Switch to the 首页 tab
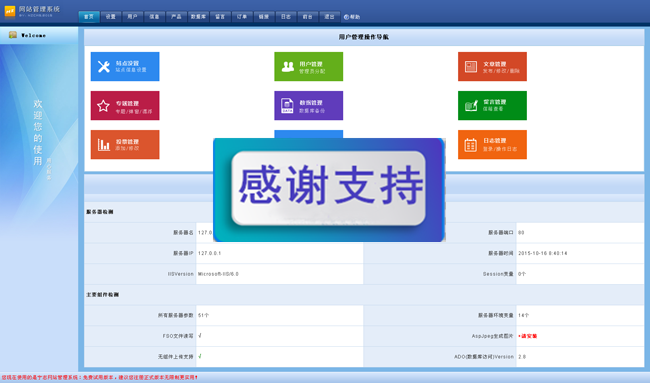The width and height of the screenshot is (650, 383). point(89,17)
